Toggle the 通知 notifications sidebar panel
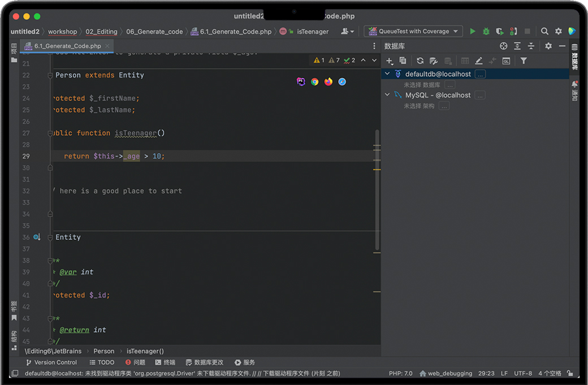 574,90
